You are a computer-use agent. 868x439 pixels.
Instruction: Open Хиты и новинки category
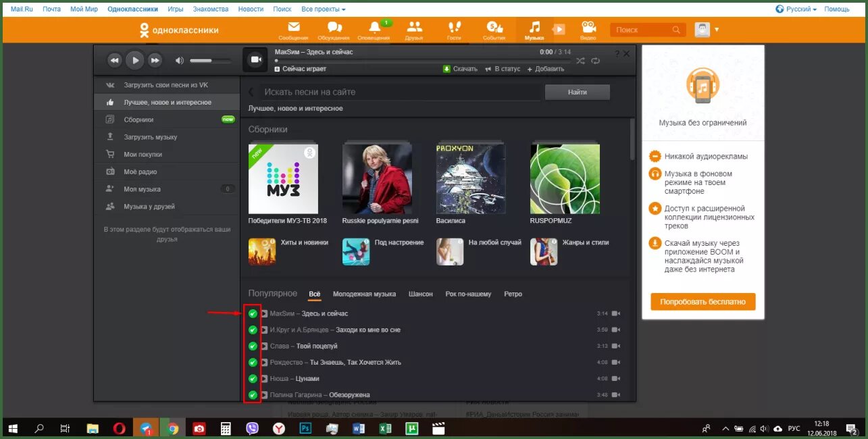pyautogui.click(x=288, y=251)
